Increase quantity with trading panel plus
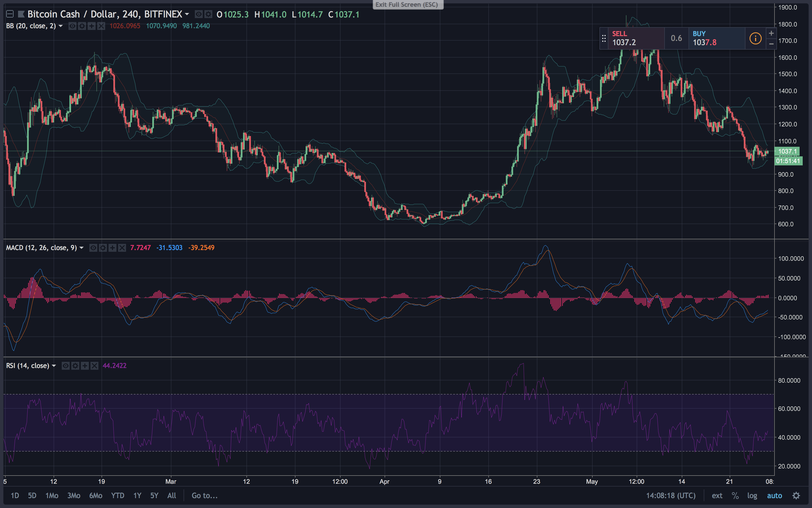This screenshot has height=508, width=812. pyautogui.click(x=771, y=33)
